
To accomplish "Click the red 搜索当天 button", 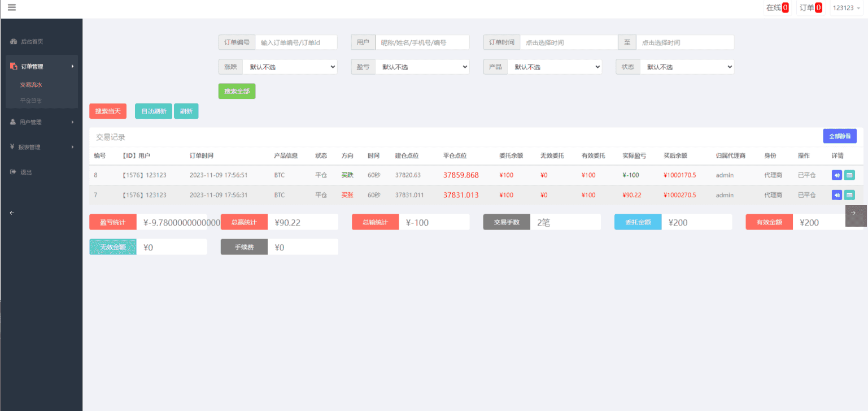I will coord(108,111).
